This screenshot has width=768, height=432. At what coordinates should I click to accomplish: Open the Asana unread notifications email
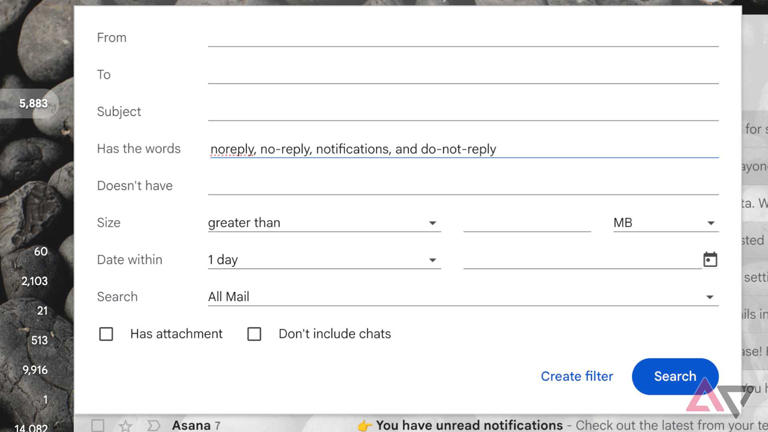469,425
